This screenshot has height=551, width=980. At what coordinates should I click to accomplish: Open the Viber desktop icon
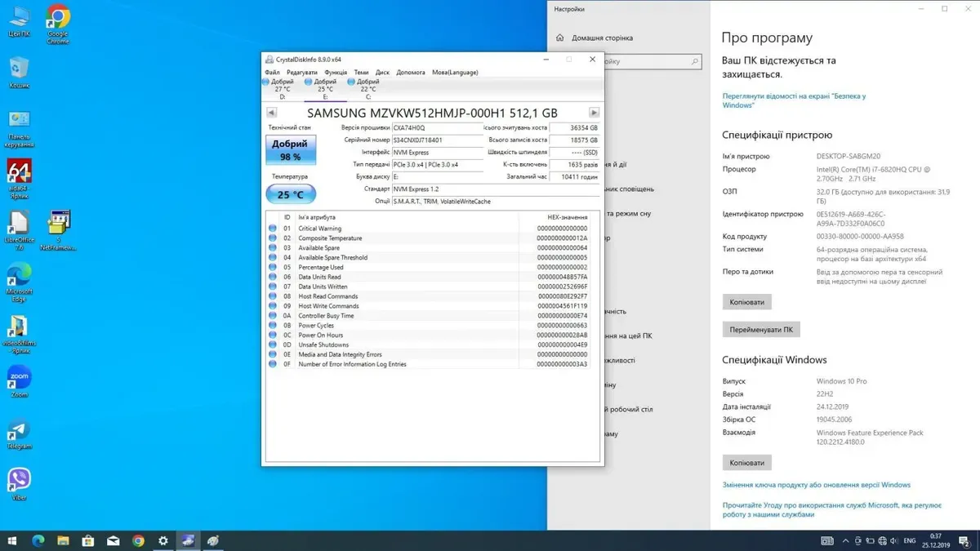19,483
